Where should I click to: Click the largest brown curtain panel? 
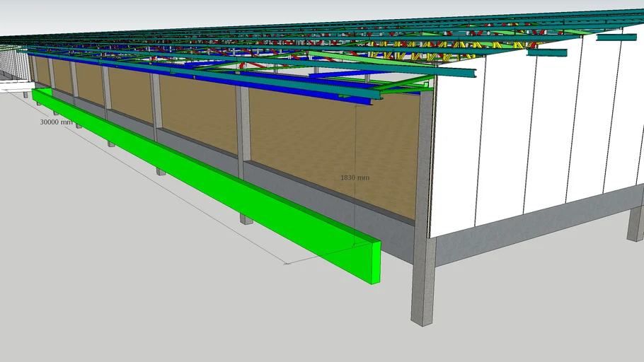[333, 148]
